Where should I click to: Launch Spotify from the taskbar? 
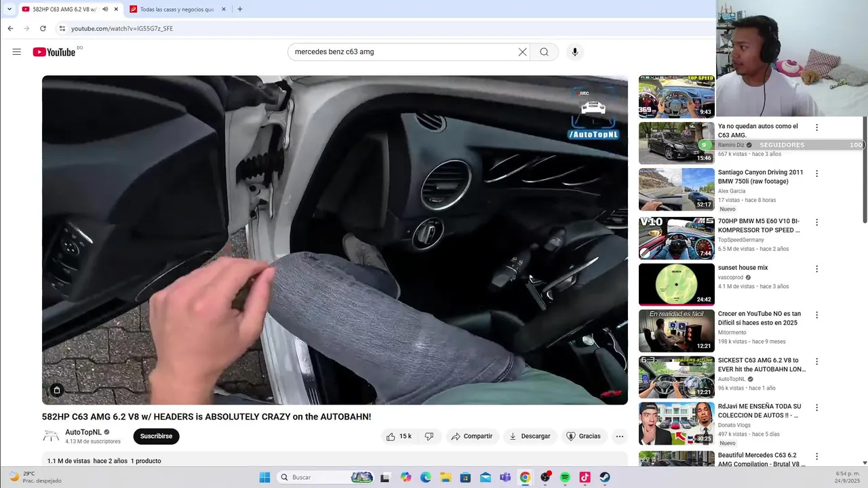pyautogui.click(x=565, y=477)
